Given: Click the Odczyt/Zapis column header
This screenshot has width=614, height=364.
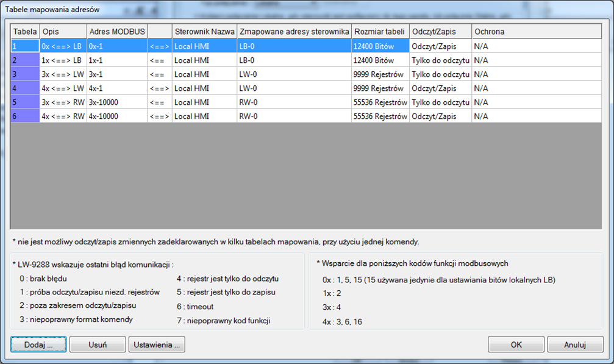Looking at the screenshot, I should 440,32.
